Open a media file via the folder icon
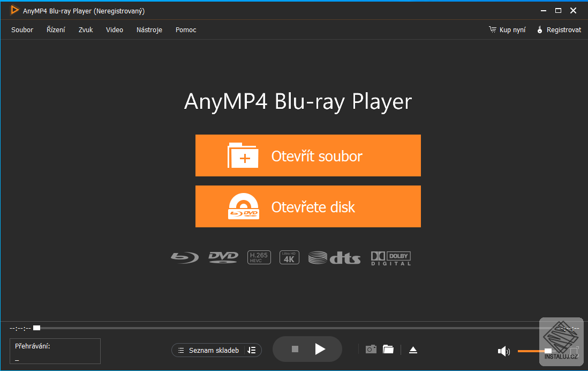The image size is (588, 371). 388,349
